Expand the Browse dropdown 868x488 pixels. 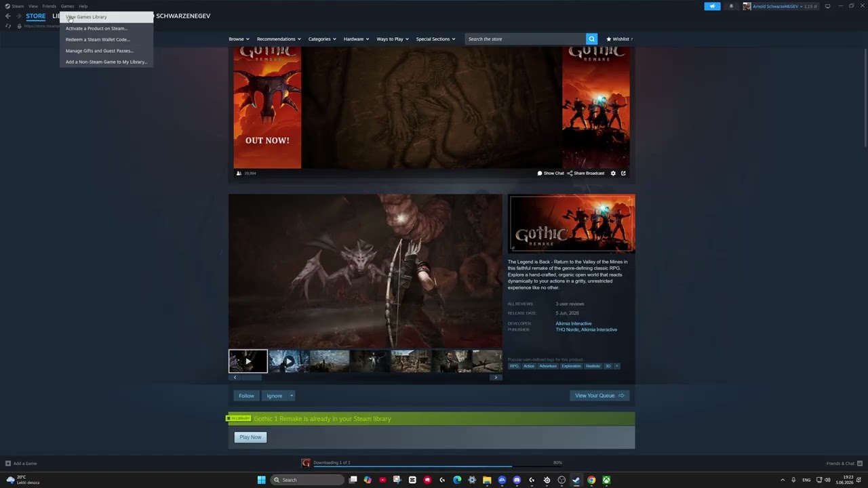239,39
